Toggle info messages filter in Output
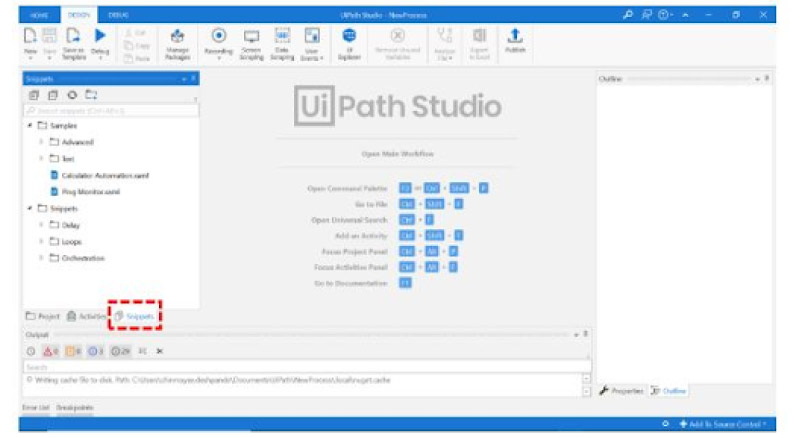Viewport: 800px width, 438px height. (95, 351)
